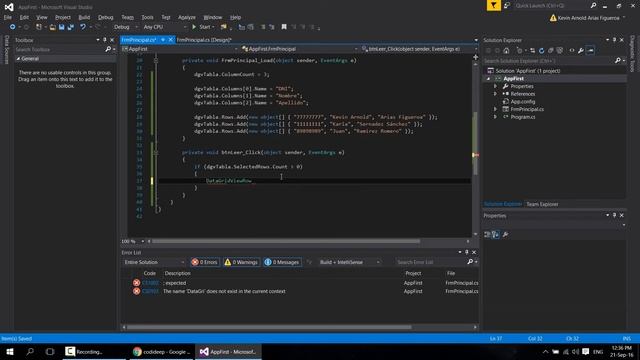Click the Search Solution Explorer field
640x360 pixels.
pos(548,60)
